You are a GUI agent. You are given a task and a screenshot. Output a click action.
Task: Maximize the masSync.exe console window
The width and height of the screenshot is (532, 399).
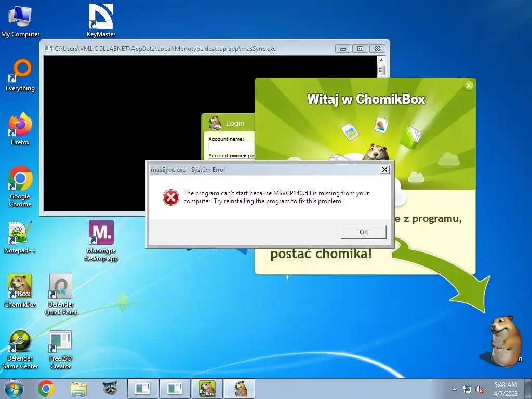pyautogui.click(x=361, y=49)
